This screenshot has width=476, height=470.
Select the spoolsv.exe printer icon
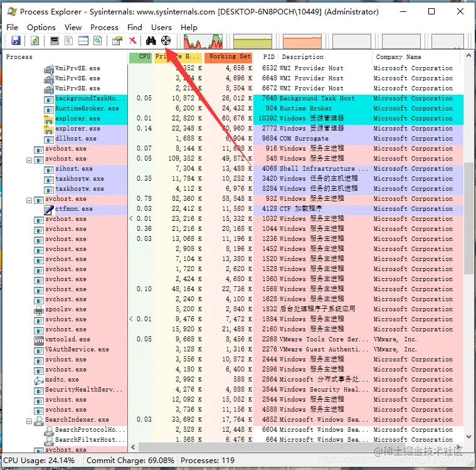[39, 310]
